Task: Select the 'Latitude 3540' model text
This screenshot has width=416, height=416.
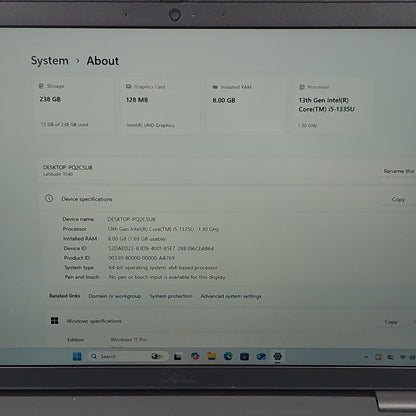Action: pos(58,174)
